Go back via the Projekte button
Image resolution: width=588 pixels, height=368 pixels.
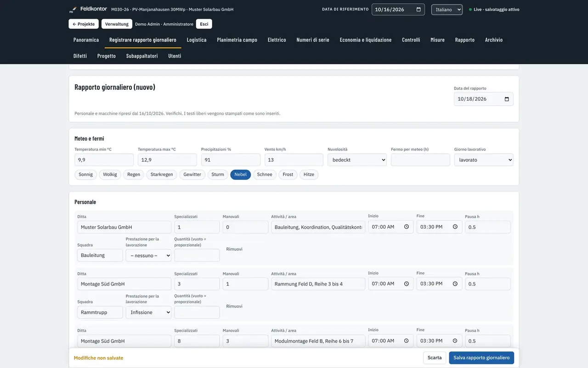point(84,24)
